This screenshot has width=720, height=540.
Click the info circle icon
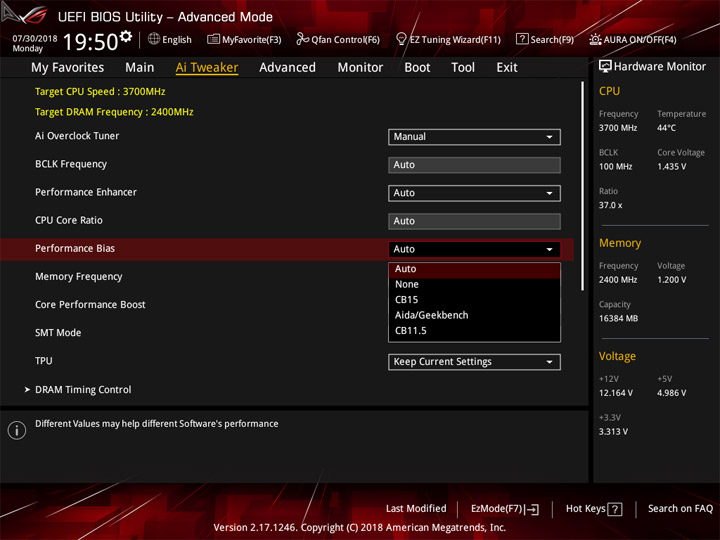pos(17,430)
